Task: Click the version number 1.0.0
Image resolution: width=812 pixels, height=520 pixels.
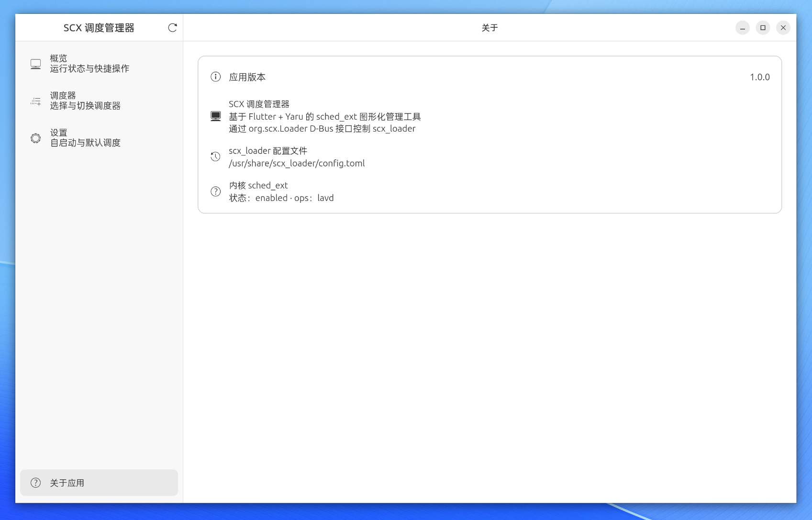Action: coord(759,77)
